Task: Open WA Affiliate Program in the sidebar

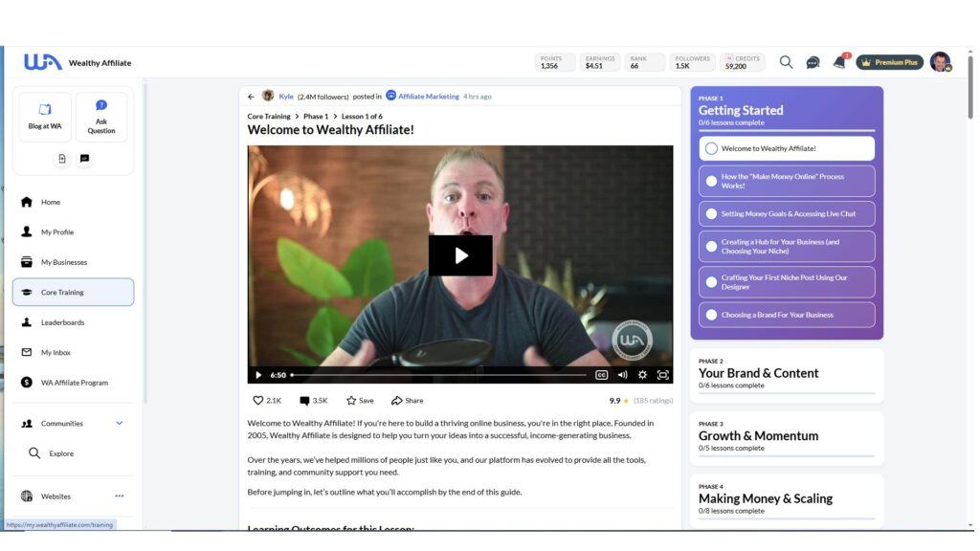Action: click(73, 383)
